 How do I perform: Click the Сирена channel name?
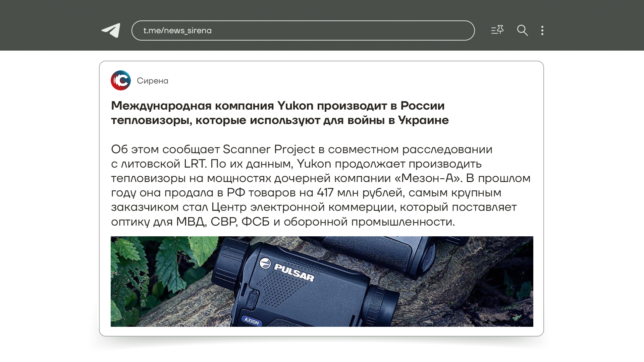153,81
